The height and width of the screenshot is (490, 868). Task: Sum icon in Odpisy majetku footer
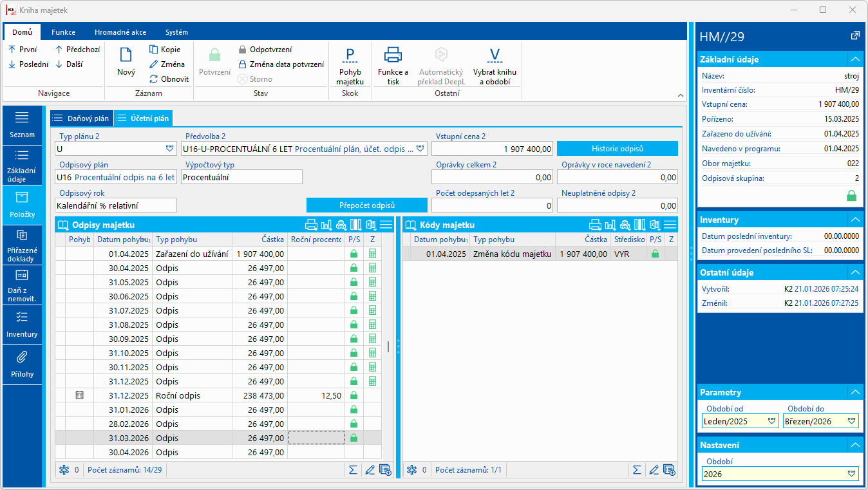click(353, 470)
